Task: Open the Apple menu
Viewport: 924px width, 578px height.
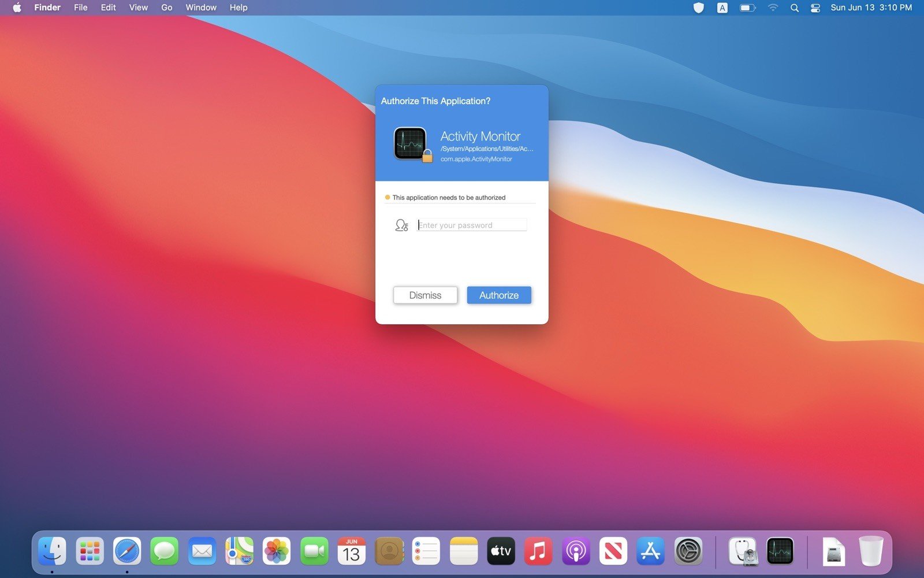Action: pos(17,8)
